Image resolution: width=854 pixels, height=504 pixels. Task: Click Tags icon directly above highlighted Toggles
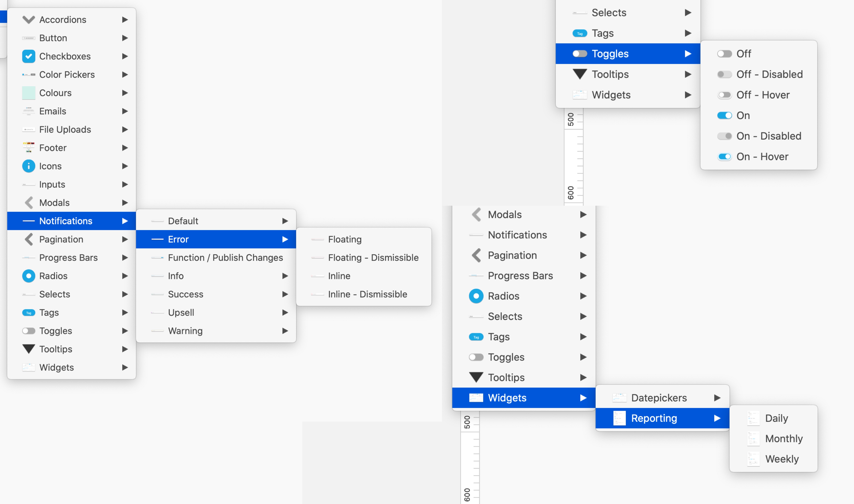click(x=580, y=33)
